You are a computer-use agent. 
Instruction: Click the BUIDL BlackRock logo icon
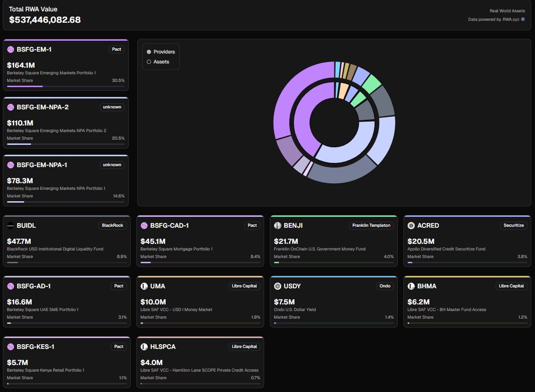[x=10, y=225]
